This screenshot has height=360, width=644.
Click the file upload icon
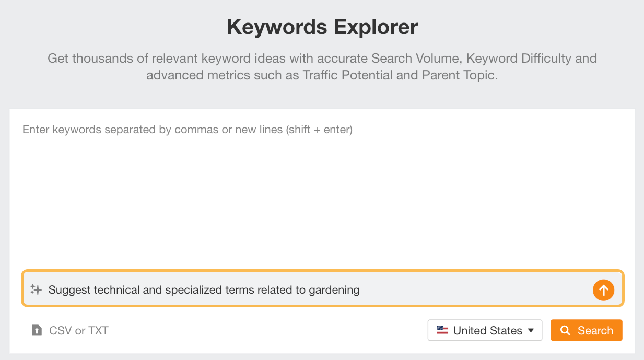click(x=37, y=330)
